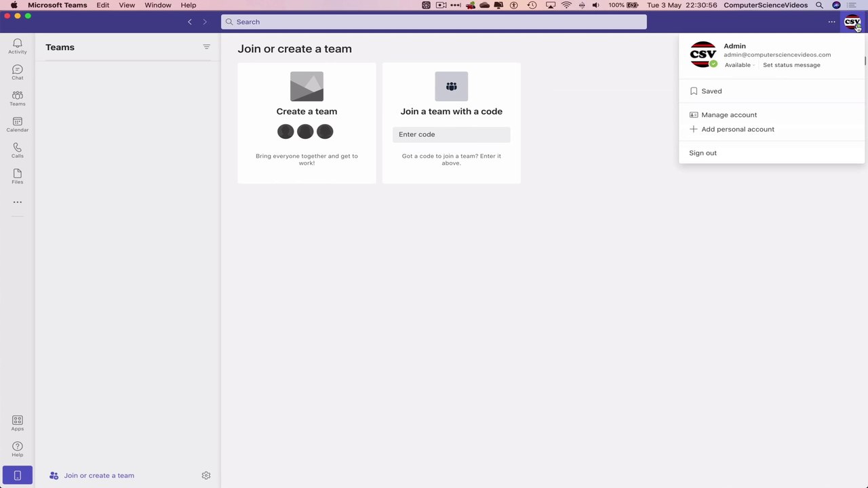Open the Activity feed in the sidebar
868x488 pixels.
coord(18,46)
